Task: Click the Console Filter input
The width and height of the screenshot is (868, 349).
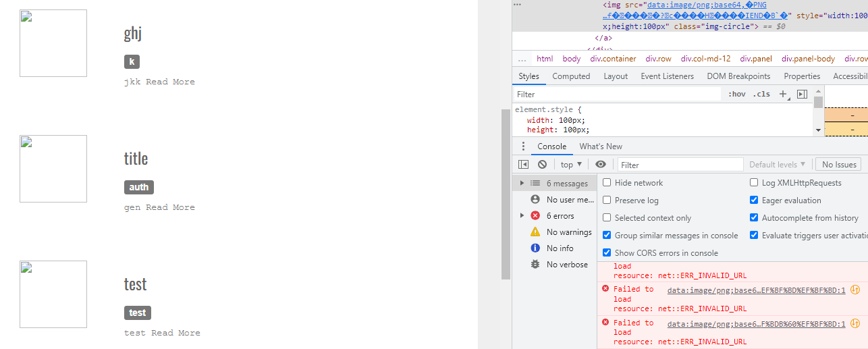Action: pos(680,165)
